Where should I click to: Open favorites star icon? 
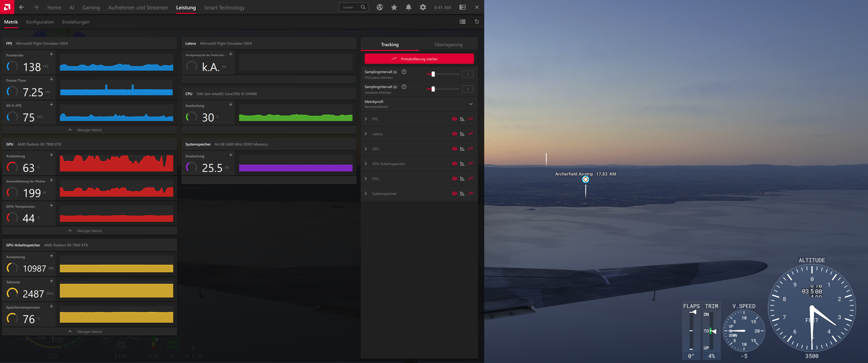394,7
